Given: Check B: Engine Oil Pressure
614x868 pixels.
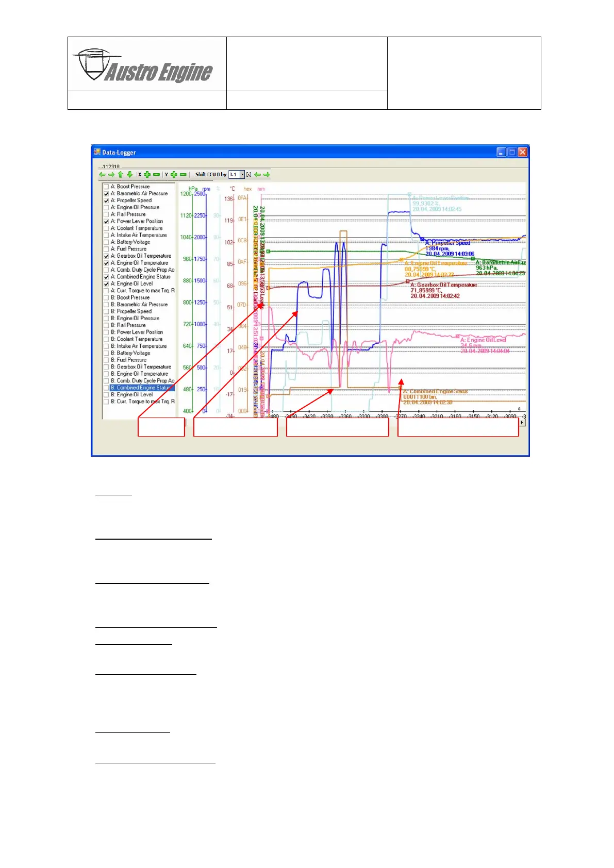Looking at the screenshot, I should pyautogui.click(x=106, y=319).
